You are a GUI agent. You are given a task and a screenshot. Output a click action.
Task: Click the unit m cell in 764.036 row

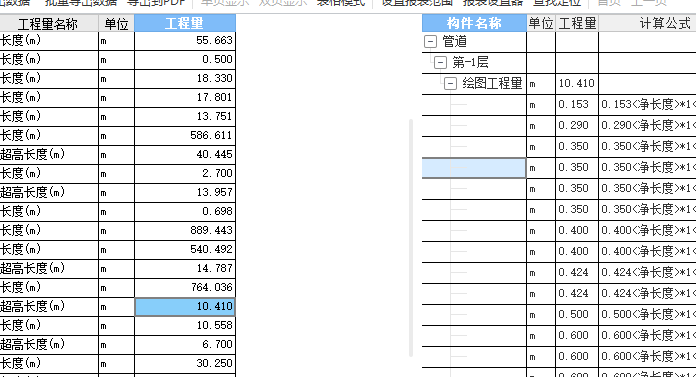(116, 288)
